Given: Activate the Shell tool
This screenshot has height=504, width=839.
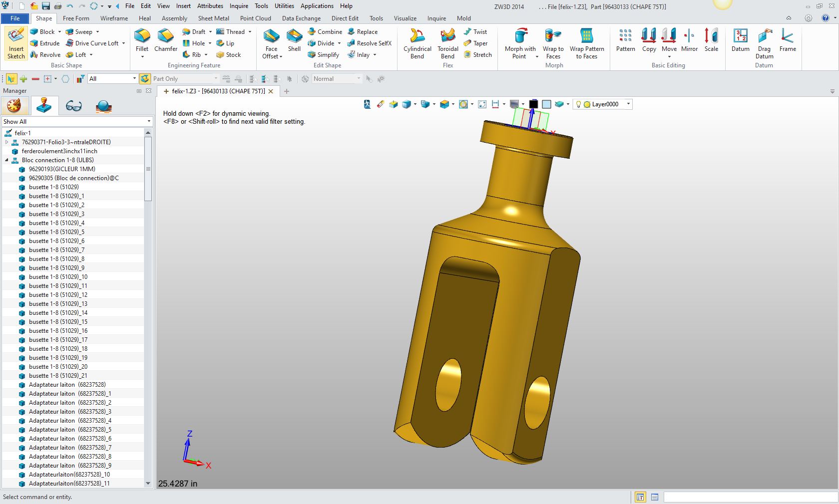Looking at the screenshot, I should [x=294, y=40].
